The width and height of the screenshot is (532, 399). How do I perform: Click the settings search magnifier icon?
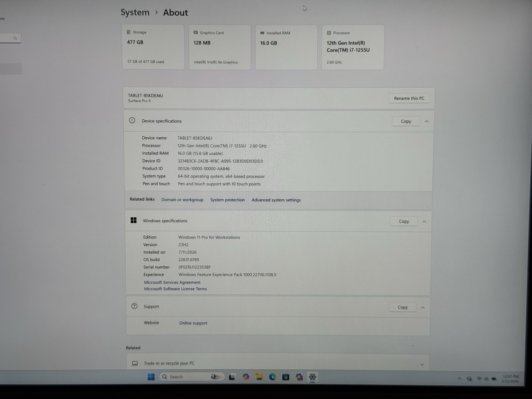15,39
